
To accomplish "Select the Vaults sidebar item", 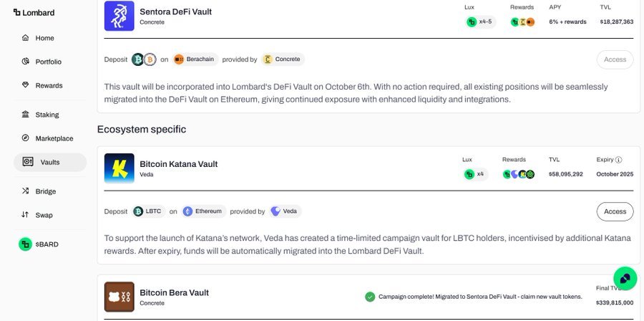I will [49, 162].
